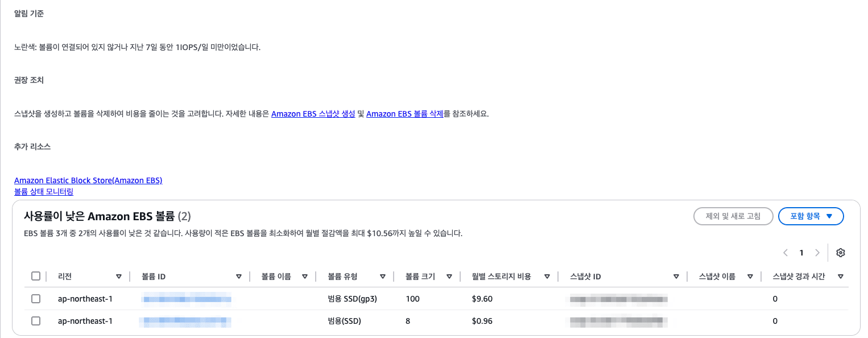
Task: Sort by 스냅샷 ID column arrow
Action: 676,277
